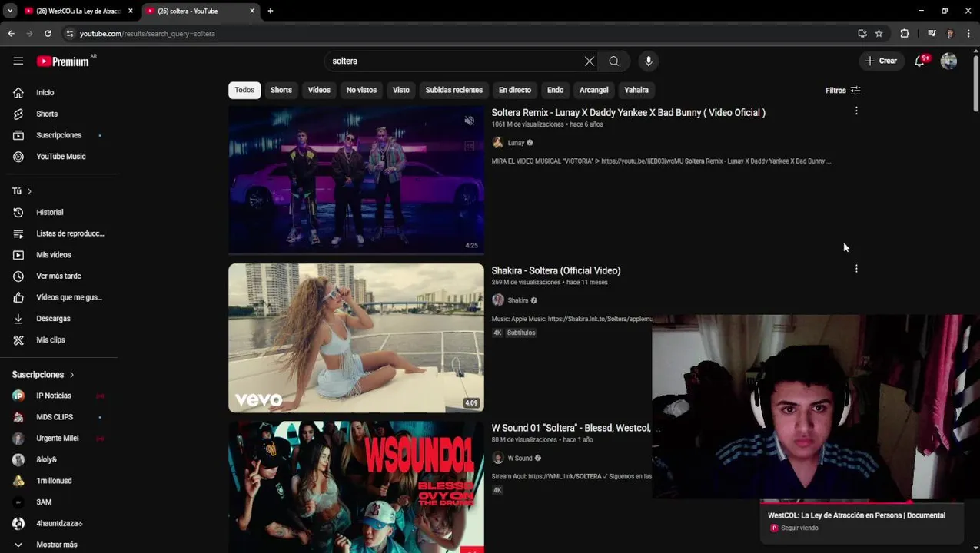980x553 pixels.
Task: Open the account avatar menu
Action: click(x=949, y=61)
